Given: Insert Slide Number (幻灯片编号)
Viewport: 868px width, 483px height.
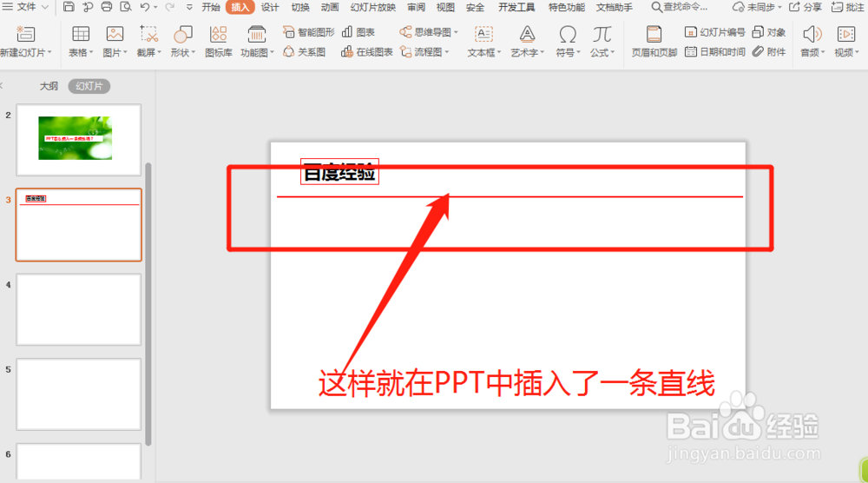Looking at the screenshot, I should 714,32.
